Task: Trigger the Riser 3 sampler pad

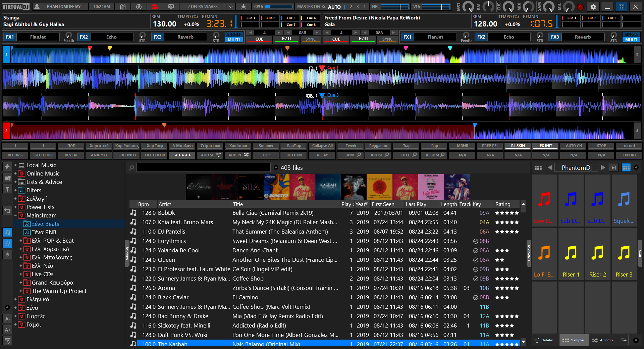Action: point(624,254)
